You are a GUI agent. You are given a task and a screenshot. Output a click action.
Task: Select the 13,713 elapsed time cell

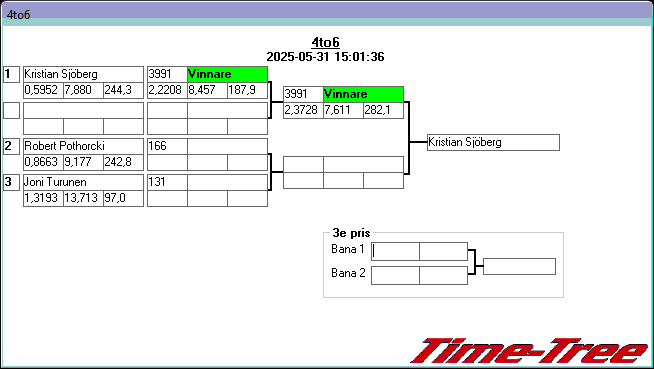coord(83,198)
